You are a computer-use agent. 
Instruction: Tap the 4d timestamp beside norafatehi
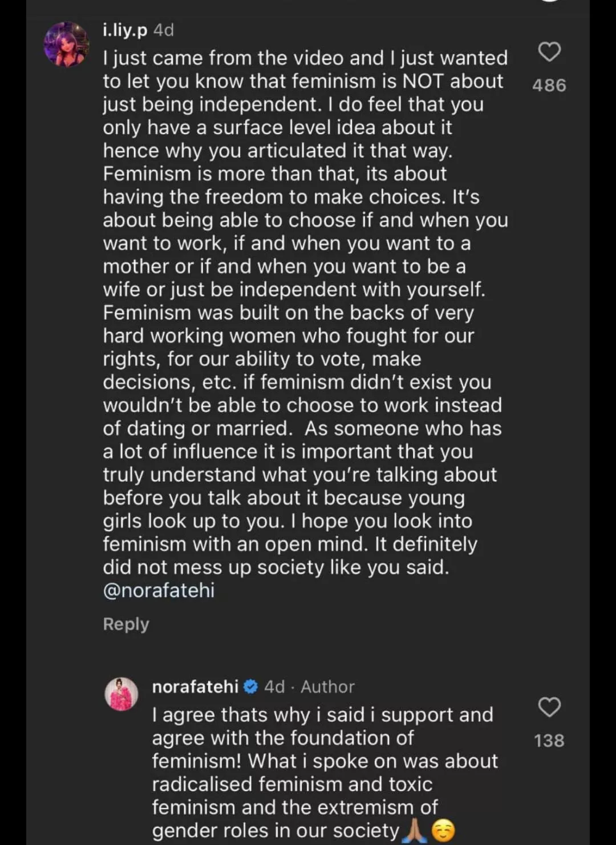pos(274,686)
